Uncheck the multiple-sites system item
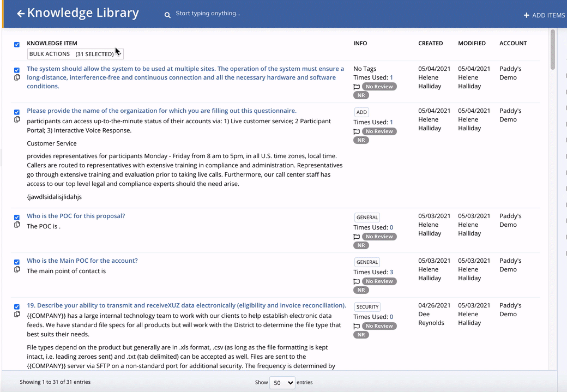 click(x=17, y=70)
